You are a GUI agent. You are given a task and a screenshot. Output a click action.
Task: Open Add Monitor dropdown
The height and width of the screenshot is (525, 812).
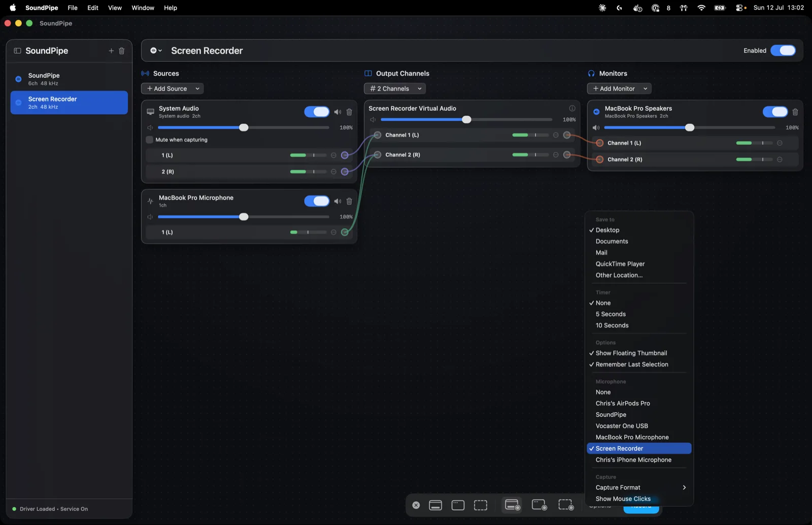[x=619, y=88]
